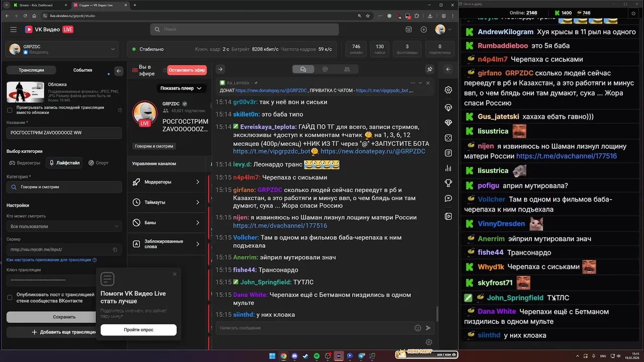Viewport: 644px width, 362px height.
Task: Expand the Баны section
Action: coord(168,223)
